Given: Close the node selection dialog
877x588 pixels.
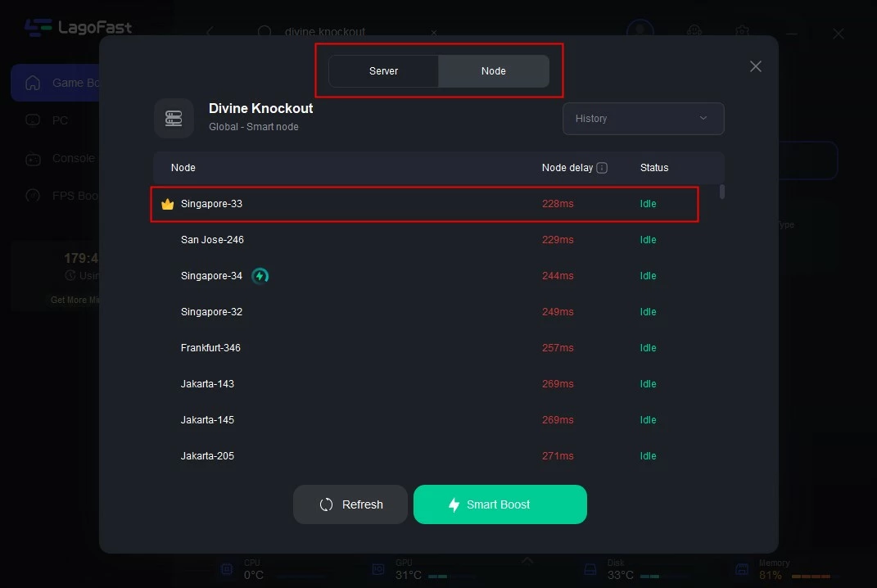Looking at the screenshot, I should tap(756, 66).
